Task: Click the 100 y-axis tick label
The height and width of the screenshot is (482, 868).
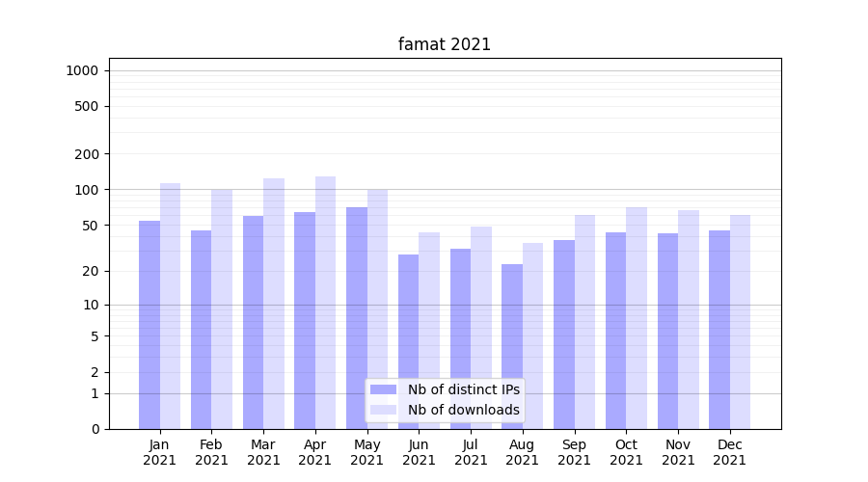Action: click(87, 190)
